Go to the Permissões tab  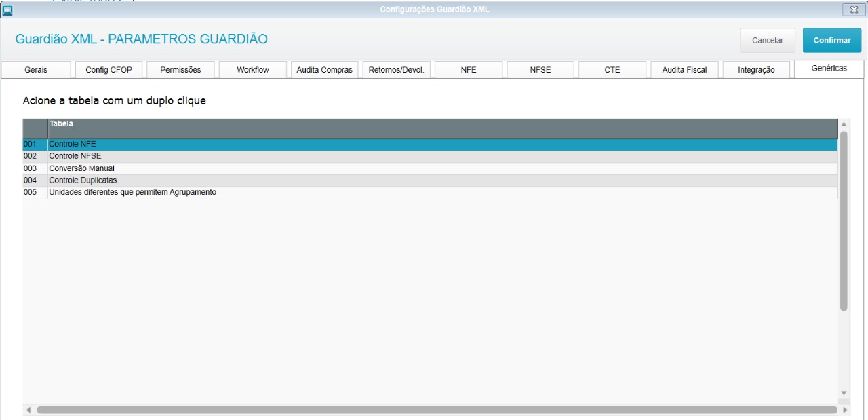pos(180,70)
